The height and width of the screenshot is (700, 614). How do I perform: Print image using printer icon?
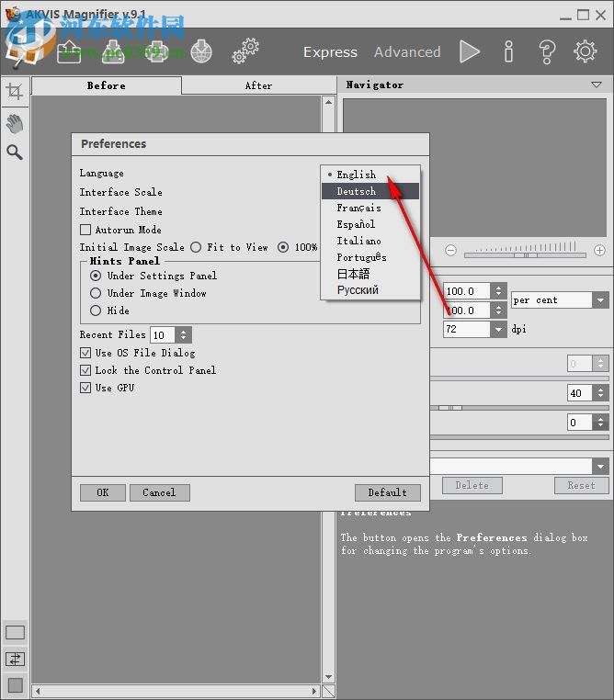pos(156,51)
